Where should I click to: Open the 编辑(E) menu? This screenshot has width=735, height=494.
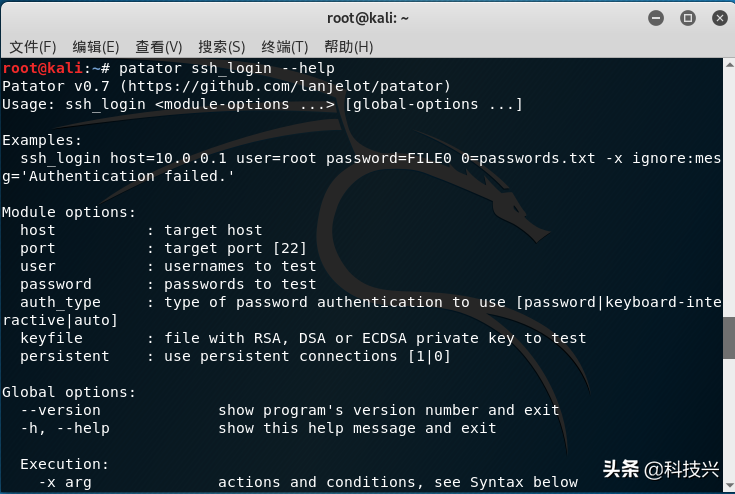click(95, 47)
